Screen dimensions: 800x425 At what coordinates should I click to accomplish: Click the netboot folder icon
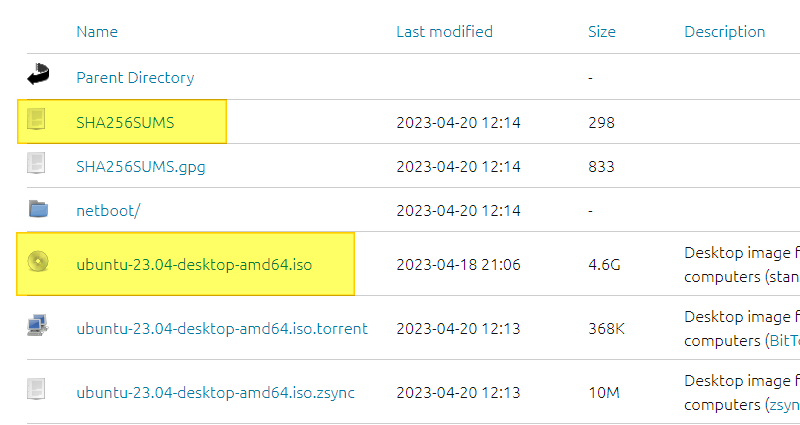38,209
